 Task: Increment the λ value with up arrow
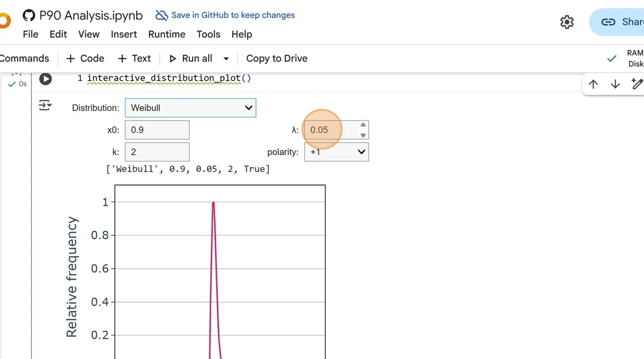click(363, 125)
